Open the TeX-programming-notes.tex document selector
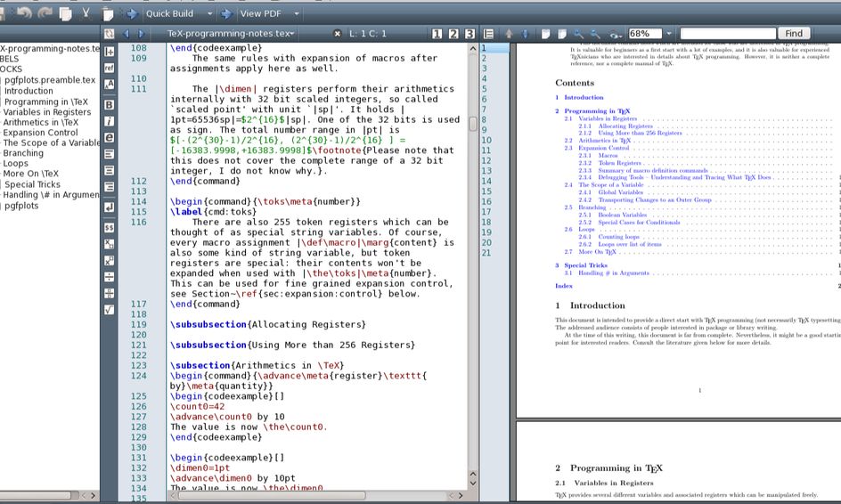The width and height of the screenshot is (841, 504). click(231, 33)
